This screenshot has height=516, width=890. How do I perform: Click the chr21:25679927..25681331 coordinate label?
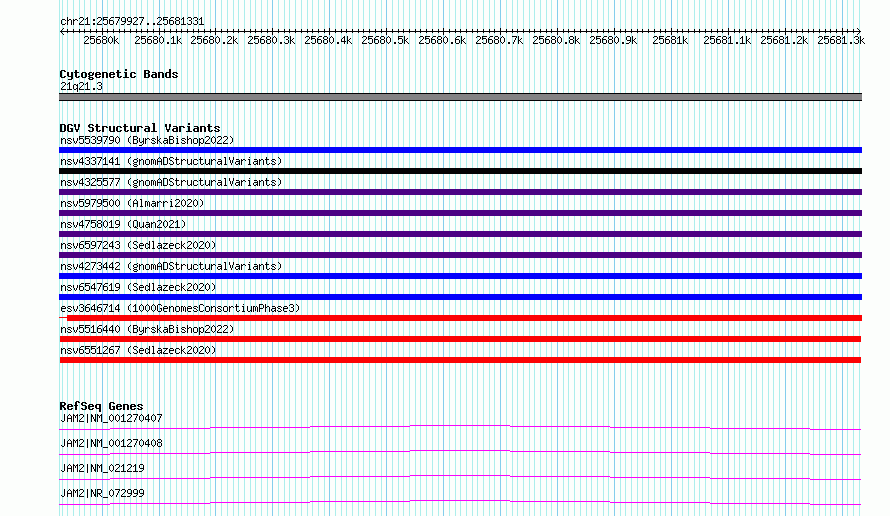tap(132, 21)
